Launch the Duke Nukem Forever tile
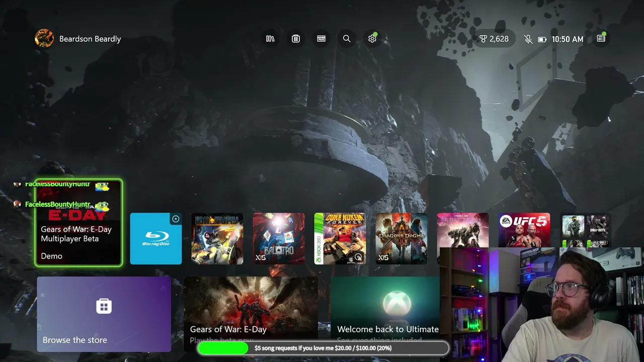Viewport: 644px width, 362px height. tap(340, 238)
